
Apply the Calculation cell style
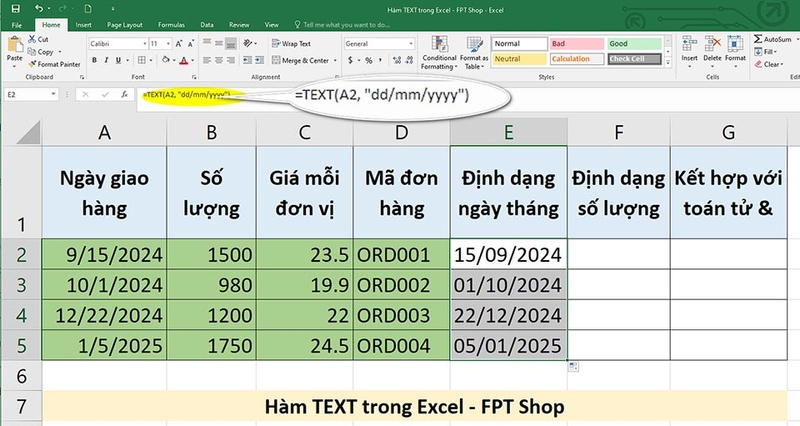(x=577, y=59)
